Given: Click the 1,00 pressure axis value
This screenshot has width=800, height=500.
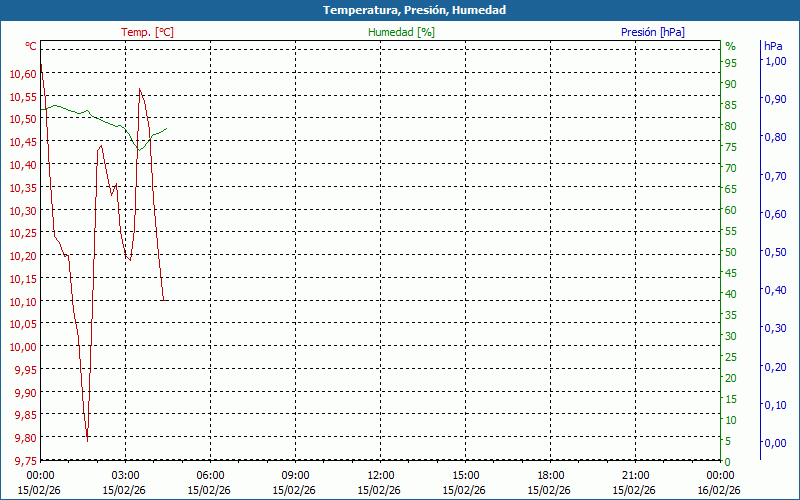Looking at the screenshot, I should tap(775, 61).
